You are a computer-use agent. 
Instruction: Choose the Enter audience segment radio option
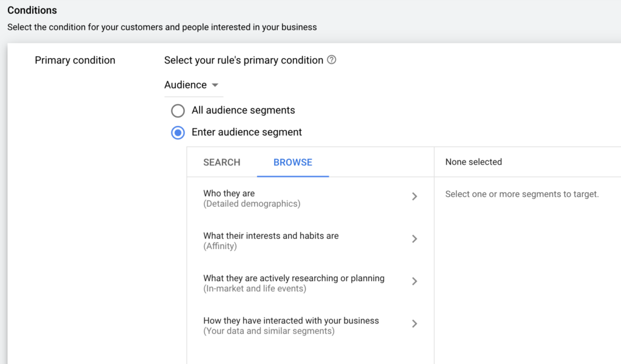tap(178, 133)
